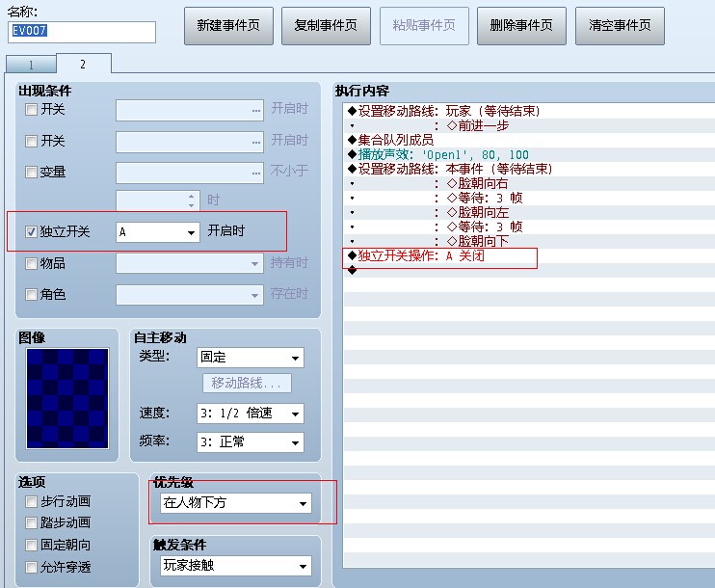
Task: Select the 独立开关操作: A 关闭 command line
Action: pos(529,255)
